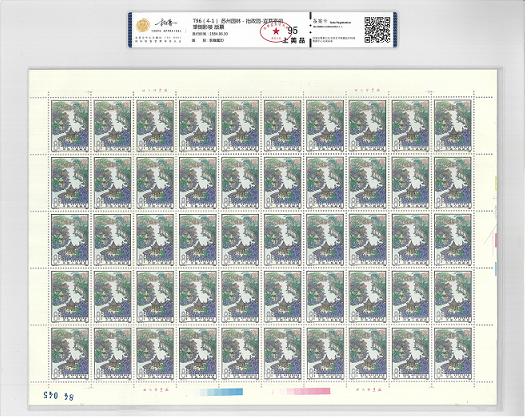
Task: Select the 'T56 (4-1)' title line
Action: [x=238, y=20]
